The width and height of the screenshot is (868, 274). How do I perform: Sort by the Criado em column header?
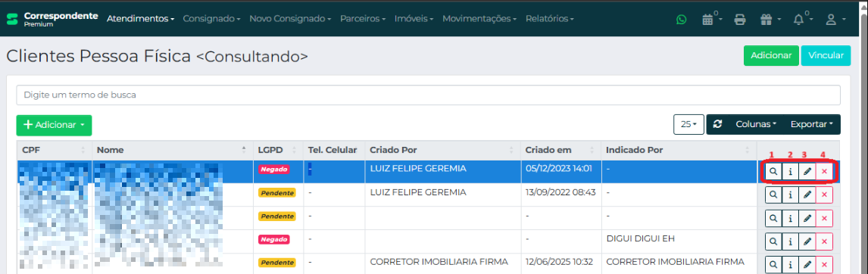coord(560,150)
